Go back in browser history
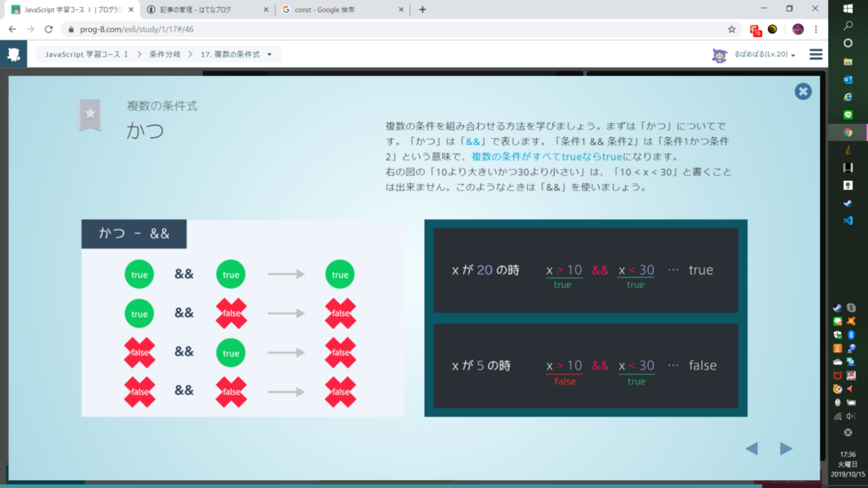Screen dimensions: 868x488 (x=12, y=29)
